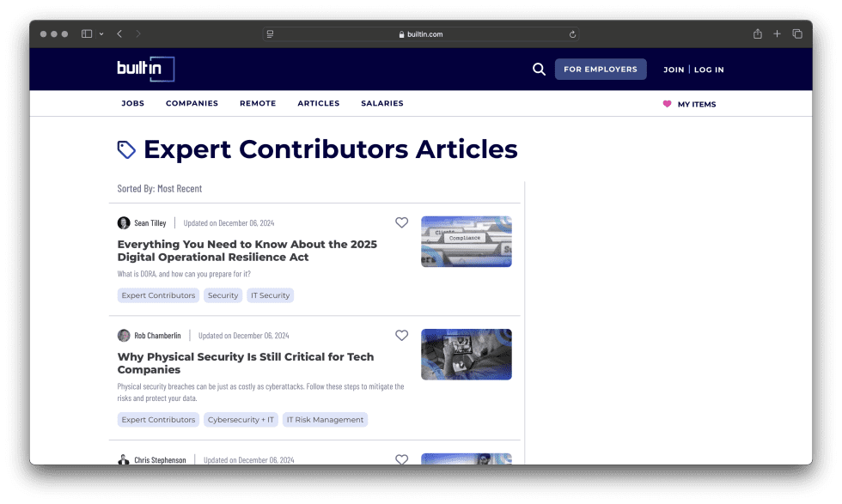
Task: Reload the builtin.com page
Action: pyautogui.click(x=572, y=34)
